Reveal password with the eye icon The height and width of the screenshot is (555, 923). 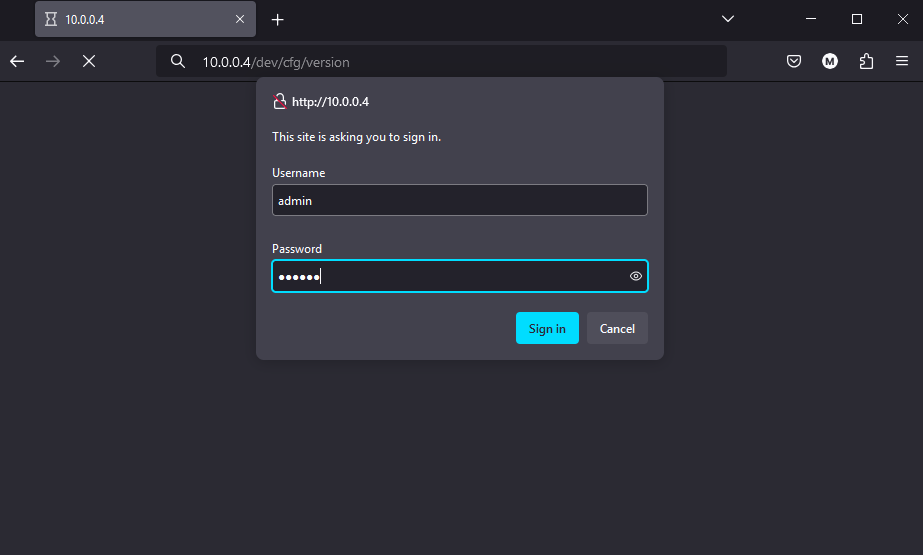coord(635,276)
